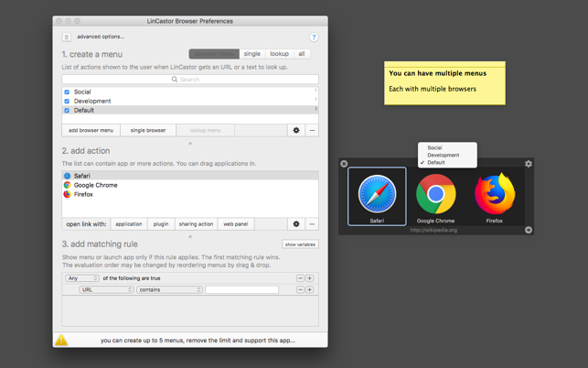
Task: Add a rule after URL contains row
Action: tap(309, 289)
